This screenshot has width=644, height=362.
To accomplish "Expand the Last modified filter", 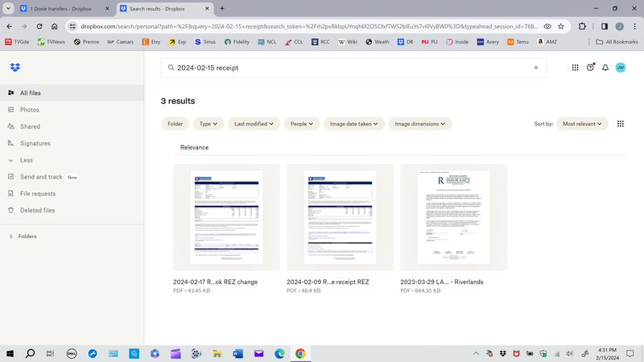I will [x=254, y=124].
